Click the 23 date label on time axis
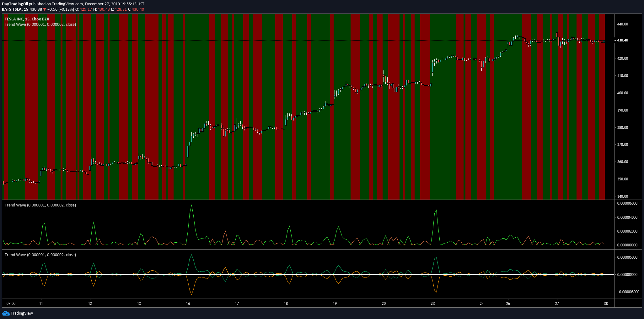This screenshot has height=319, width=644. pyautogui.click(x=433, y=304)
